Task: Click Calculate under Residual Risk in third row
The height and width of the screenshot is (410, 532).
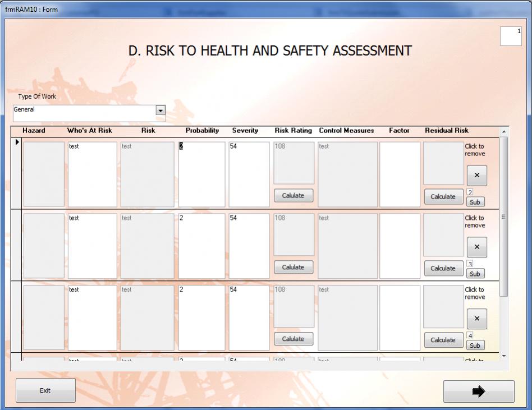Action: coord(443,340)
